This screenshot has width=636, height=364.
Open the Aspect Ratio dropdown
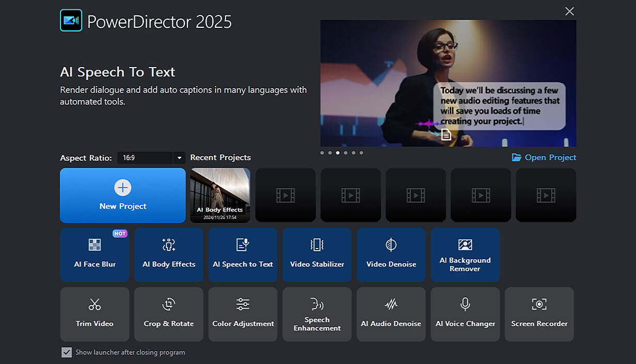(179, 158)
